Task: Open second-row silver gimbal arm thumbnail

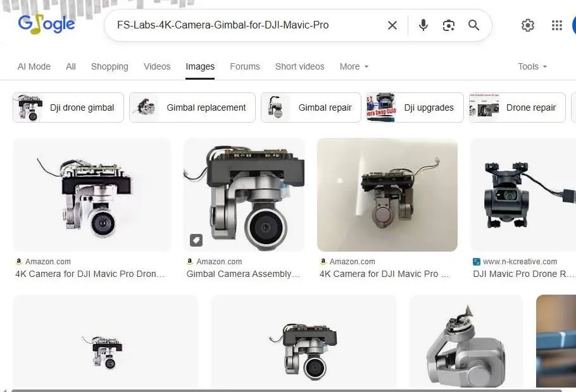Action: click(466, 341)
